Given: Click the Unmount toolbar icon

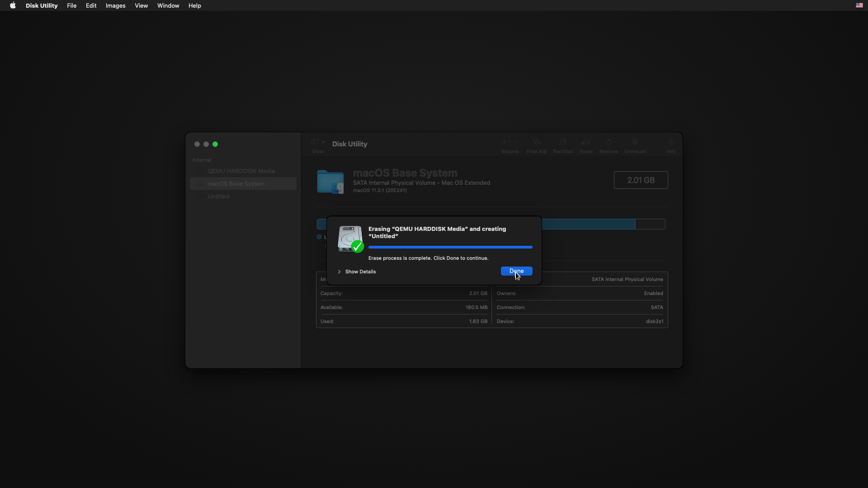Looking at the screenshot, I should 635,142.
